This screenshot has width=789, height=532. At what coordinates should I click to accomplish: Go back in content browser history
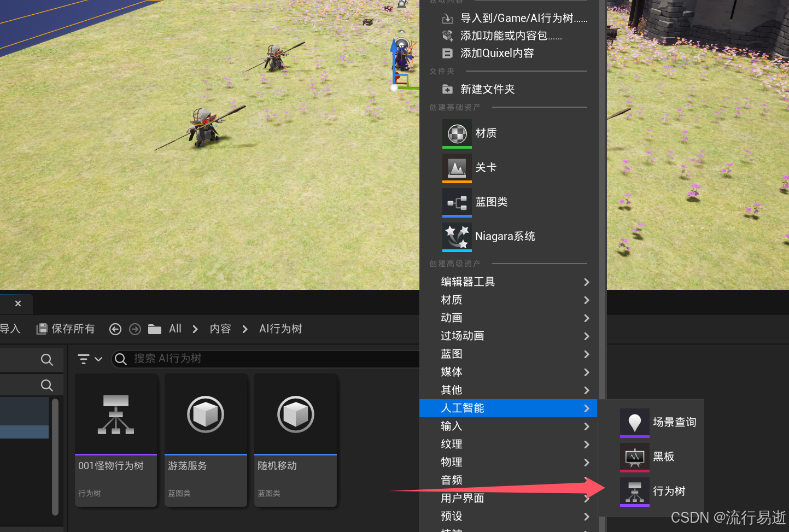pos(115,329)
